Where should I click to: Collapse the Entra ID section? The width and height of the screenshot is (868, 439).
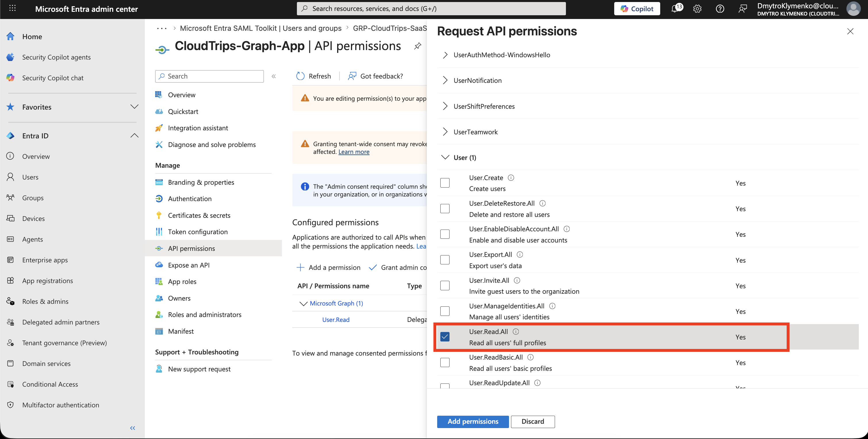[x=134, y=135]
